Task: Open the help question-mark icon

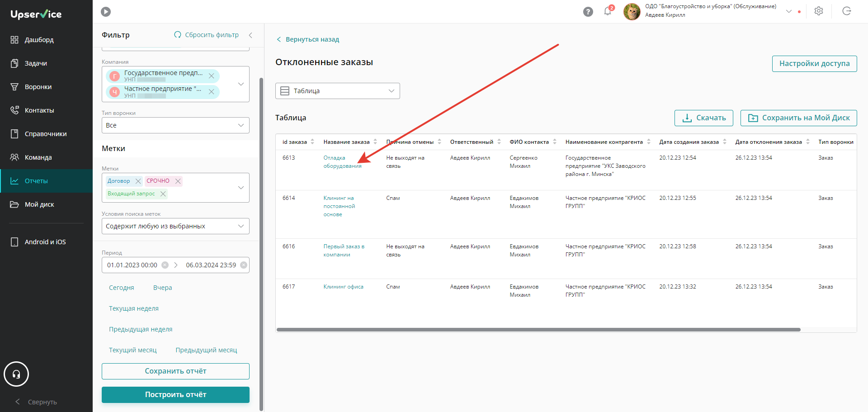Action: click(x=588, y=12)
